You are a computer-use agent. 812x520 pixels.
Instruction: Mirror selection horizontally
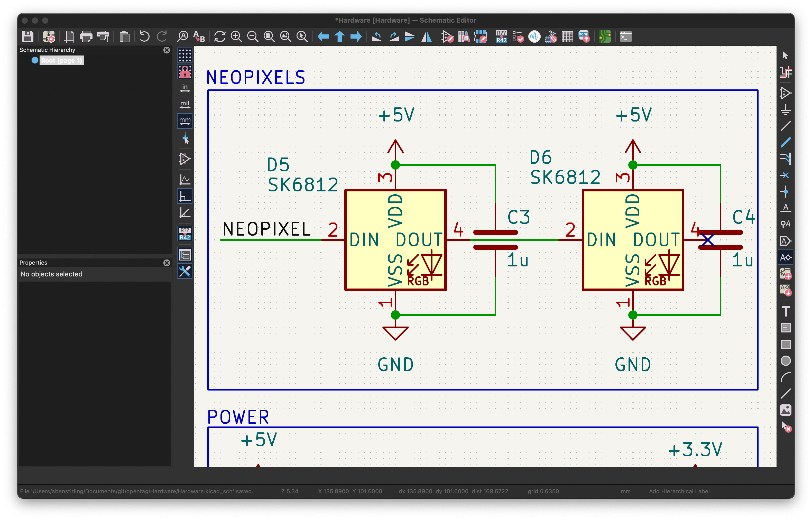[426, 36]
